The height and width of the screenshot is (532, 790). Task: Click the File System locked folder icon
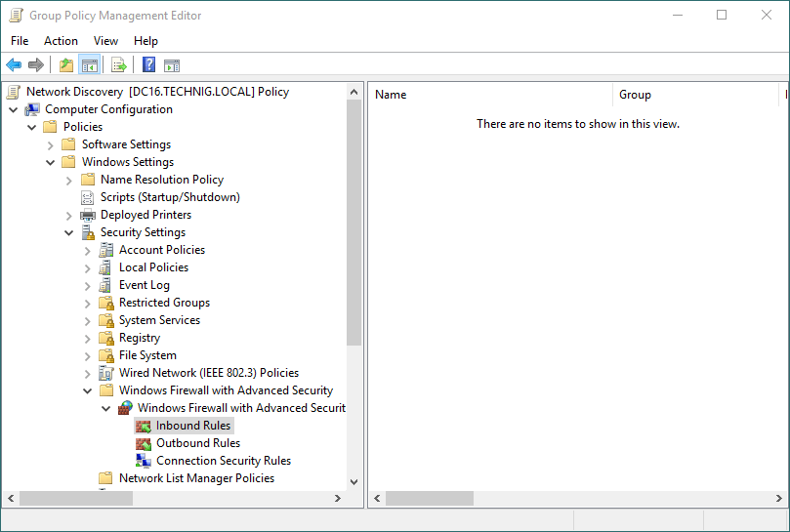[x=106, y=355]
